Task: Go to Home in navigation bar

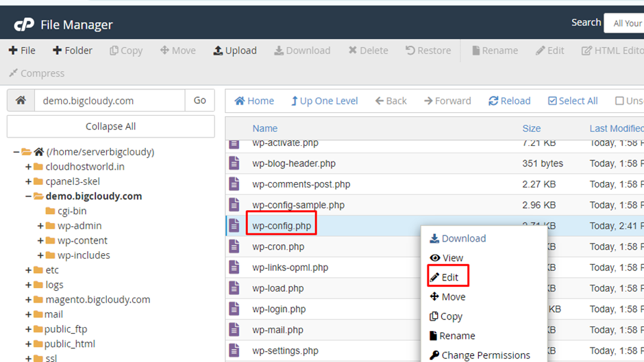Action: 254,101
